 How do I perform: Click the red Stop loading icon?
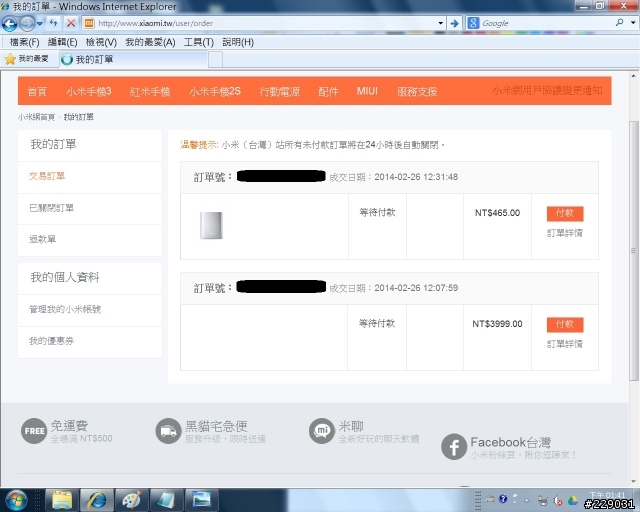tap(71, 23)
